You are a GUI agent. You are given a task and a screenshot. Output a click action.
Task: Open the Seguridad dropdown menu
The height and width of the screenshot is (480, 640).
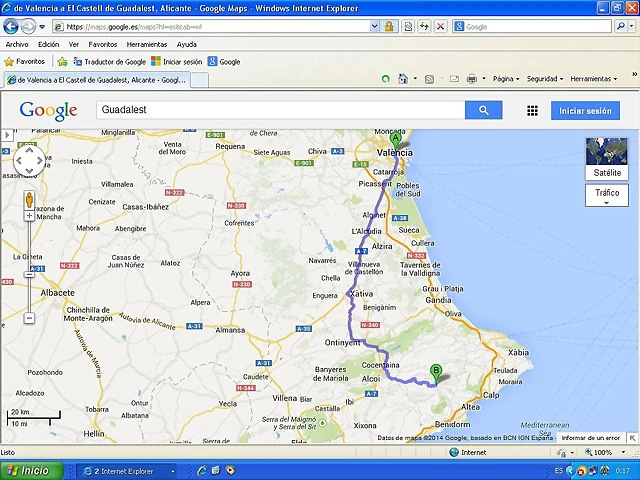pyautogui.click(x=545, y=79)
